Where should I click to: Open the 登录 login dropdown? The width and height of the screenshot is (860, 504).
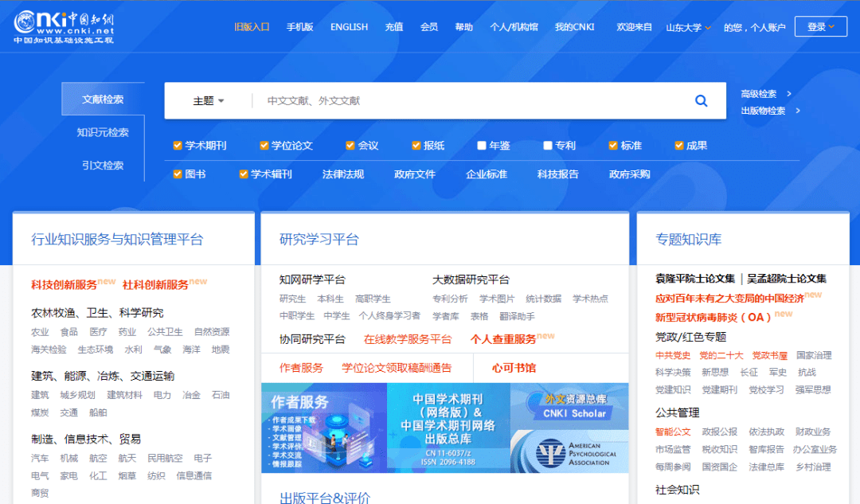(820, 26)
